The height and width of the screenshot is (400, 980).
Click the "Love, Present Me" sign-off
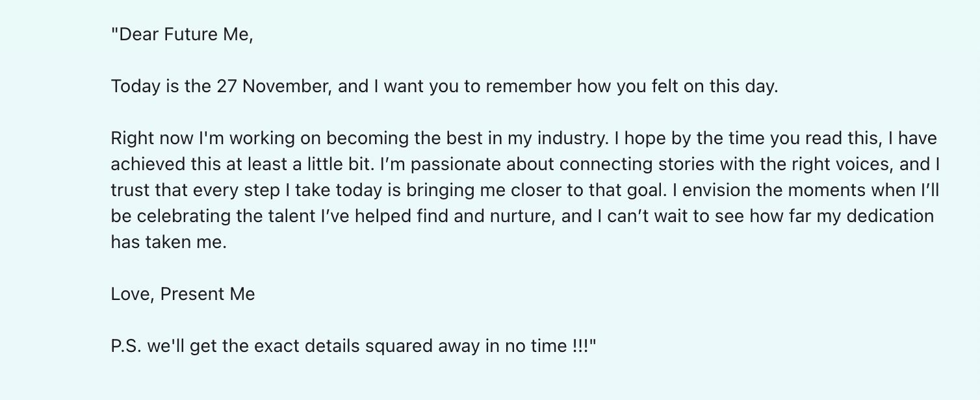(183, 294)
